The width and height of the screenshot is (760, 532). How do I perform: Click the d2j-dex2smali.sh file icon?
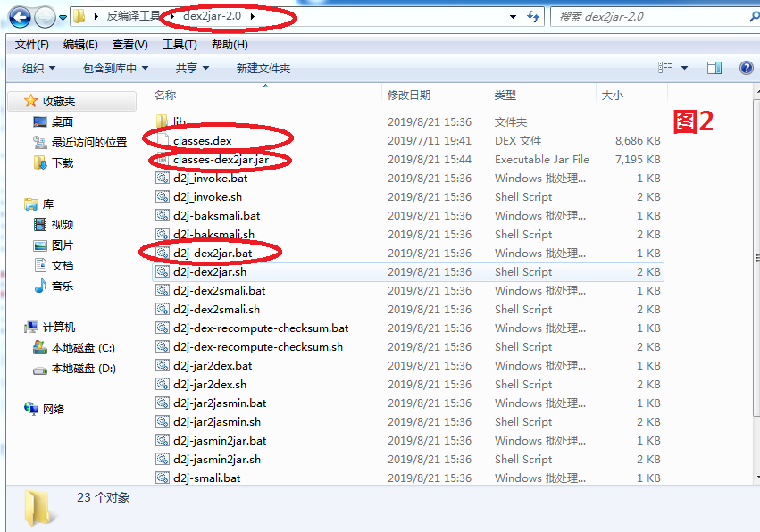pyautogui.click(x=162, y=309)
